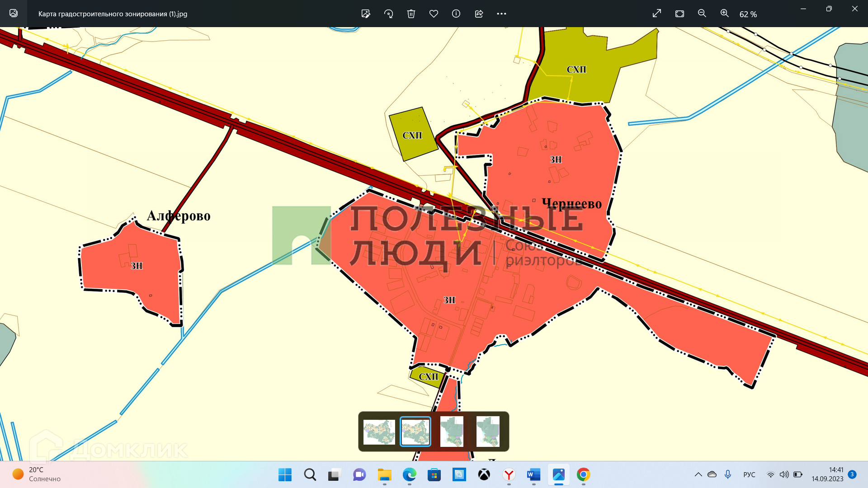868x488 pixels.
Task: Open the three-dots more menu
Action: tap(501, 14)
